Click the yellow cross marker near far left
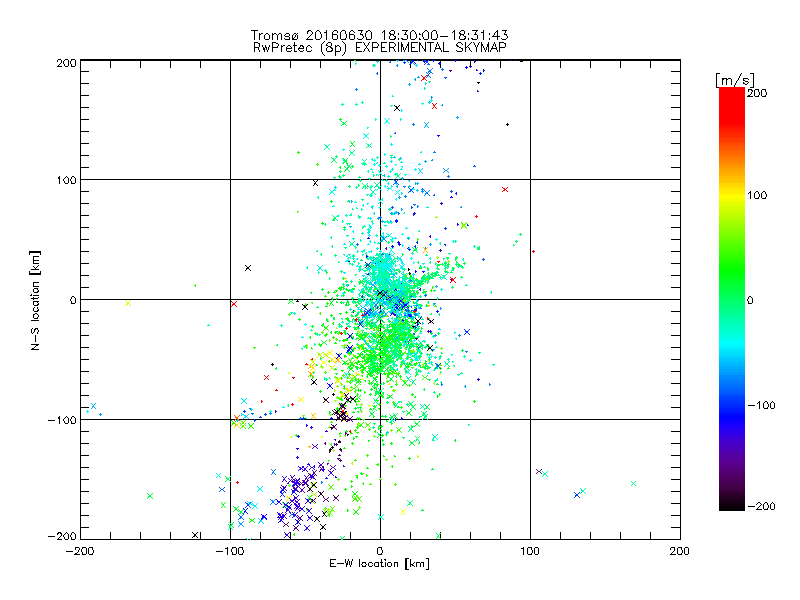Image resolution: width=800 pixels, height=600 pixels. click(128, 303)
